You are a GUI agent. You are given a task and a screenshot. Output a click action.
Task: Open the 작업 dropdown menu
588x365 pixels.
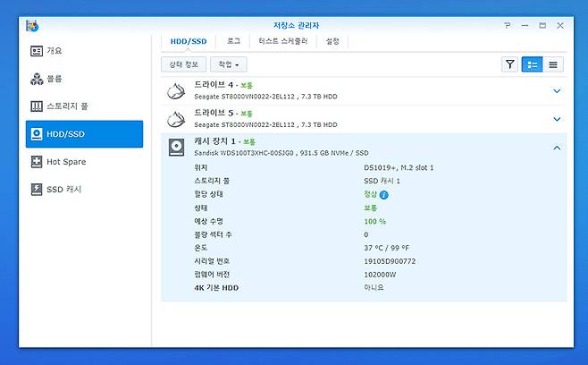[x=229, y=64]
